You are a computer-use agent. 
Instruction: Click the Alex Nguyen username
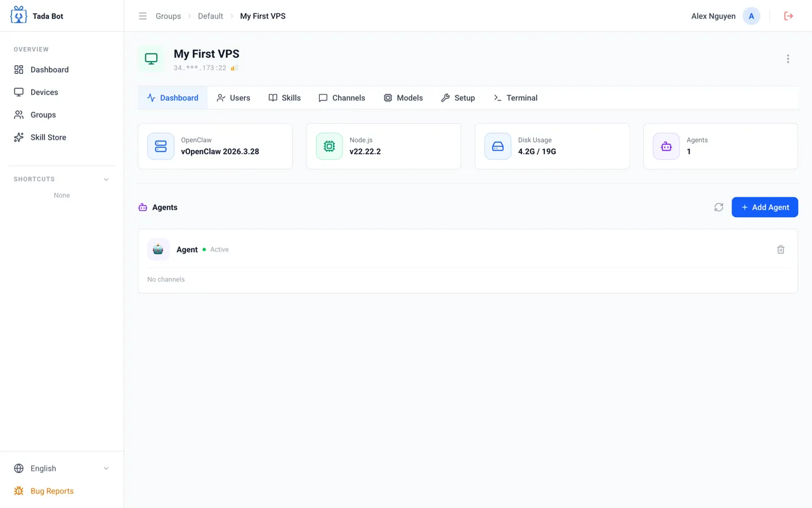(714, 16)
